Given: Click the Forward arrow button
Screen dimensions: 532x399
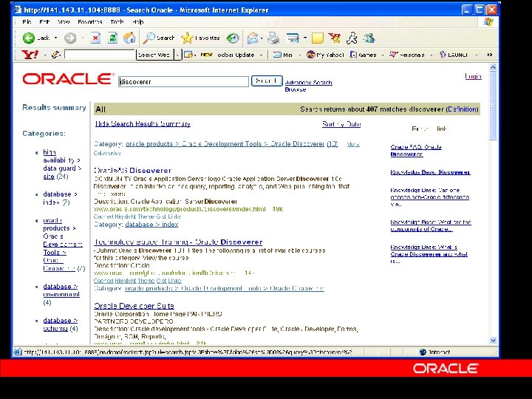Looking at the screenshot, I should tap(70, 38).
